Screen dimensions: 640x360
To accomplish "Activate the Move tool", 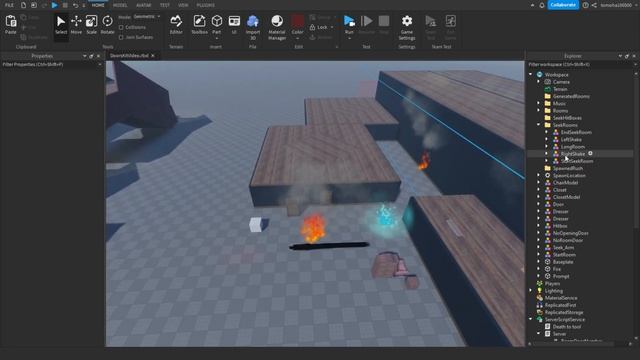I will (76, 24).
